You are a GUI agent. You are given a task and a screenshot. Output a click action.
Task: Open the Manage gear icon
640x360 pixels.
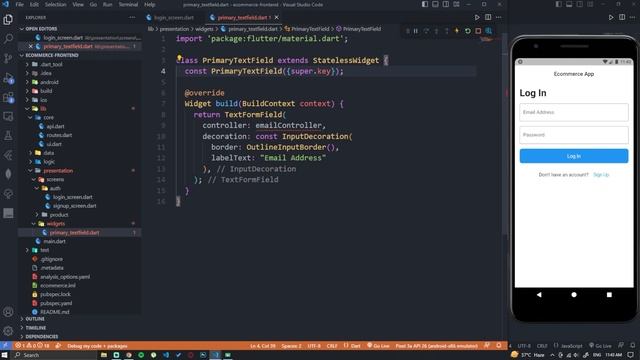pos(8,331)
